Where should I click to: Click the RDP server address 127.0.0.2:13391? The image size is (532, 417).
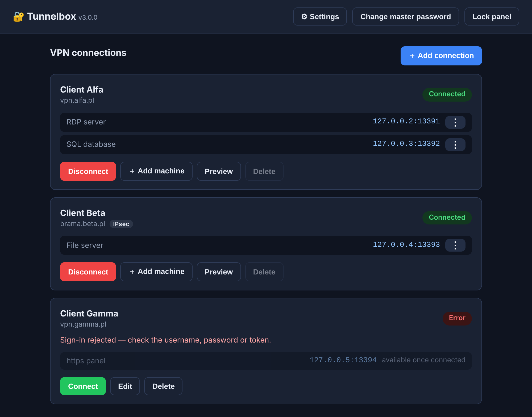[406, 121]
